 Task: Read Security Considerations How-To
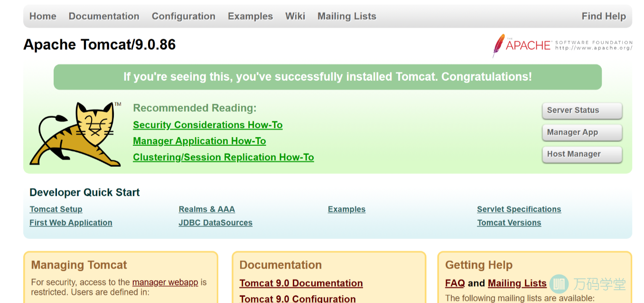point(208,125)
